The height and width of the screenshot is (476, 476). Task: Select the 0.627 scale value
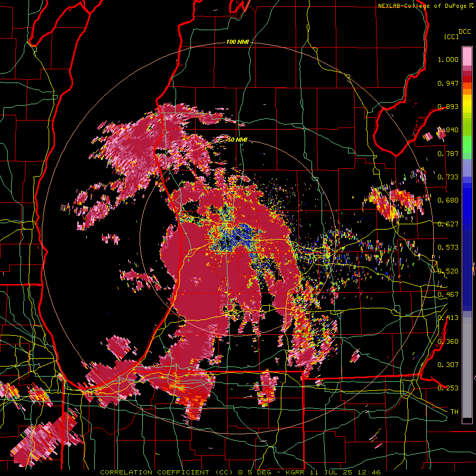pos(448,224)
